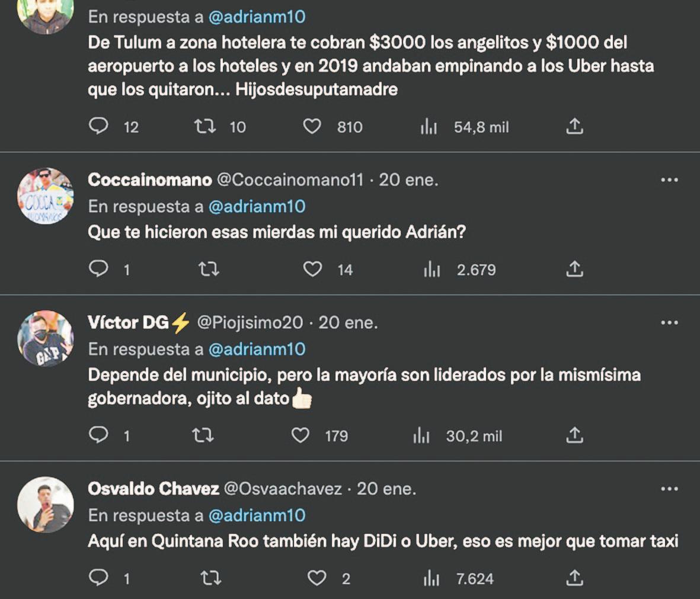Like the Tulum taxi prices reply
The height and width of the screenshot is (599, 700).
click(x=312, y=127)
